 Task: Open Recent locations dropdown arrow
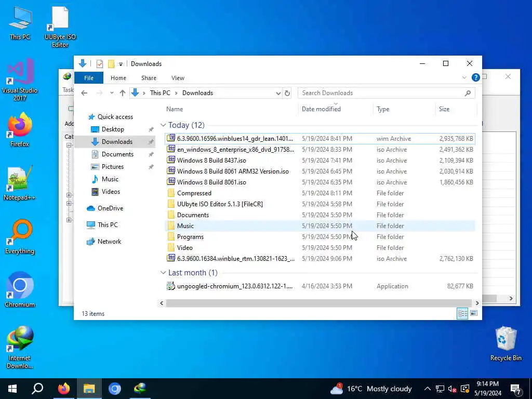point(112,93)
